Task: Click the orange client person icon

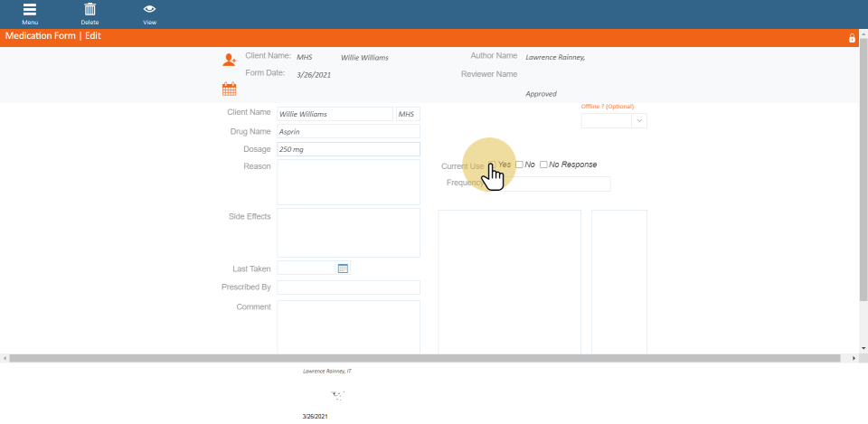Action: [229, 60]
